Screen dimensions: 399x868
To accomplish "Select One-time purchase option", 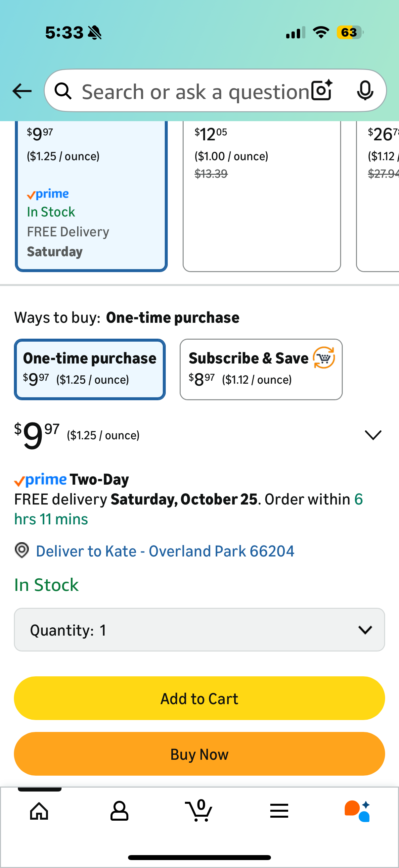I will pos(90,369).
